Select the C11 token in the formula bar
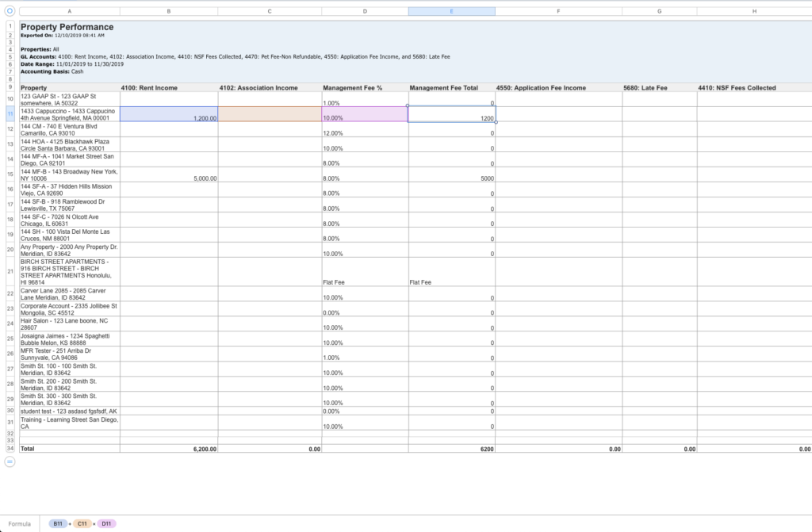This screenshot has width=812, height=532. click(82, 524)
